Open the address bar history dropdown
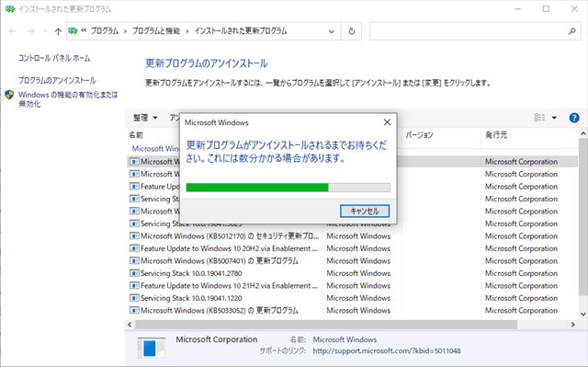The height and width of the screenshot is (367, 588). tap(332, 31)
